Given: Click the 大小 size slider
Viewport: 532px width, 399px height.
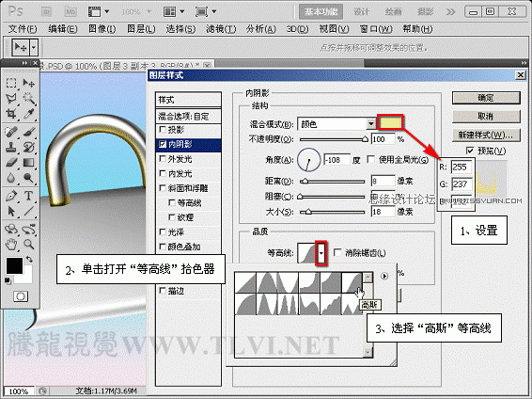Looking at the screenshot, I should tap(332, 212).
